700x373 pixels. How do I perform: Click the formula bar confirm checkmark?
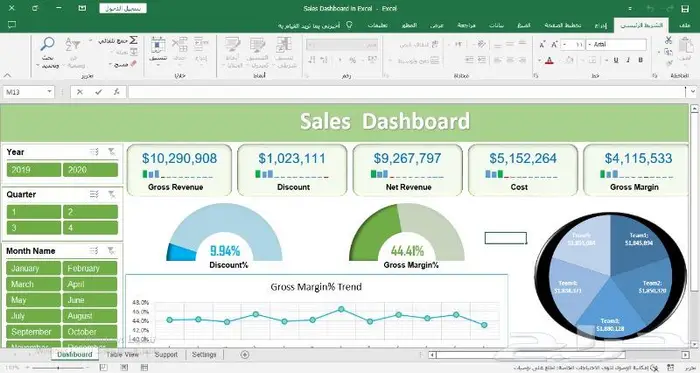[x=98, y=92]
